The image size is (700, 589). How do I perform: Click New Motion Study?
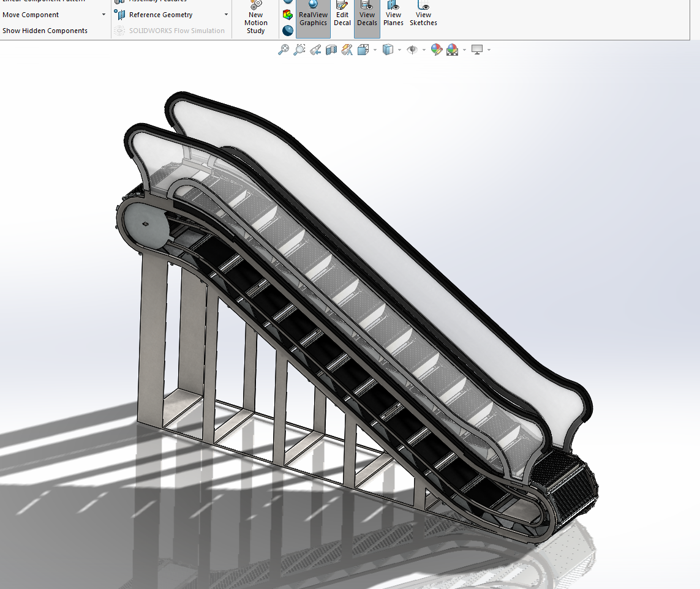[256, 18]
